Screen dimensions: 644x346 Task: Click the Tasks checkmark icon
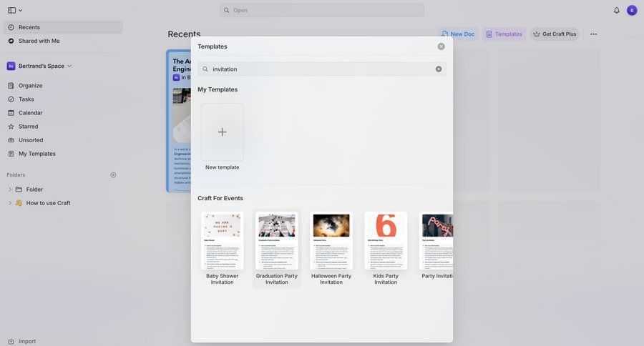11,99
